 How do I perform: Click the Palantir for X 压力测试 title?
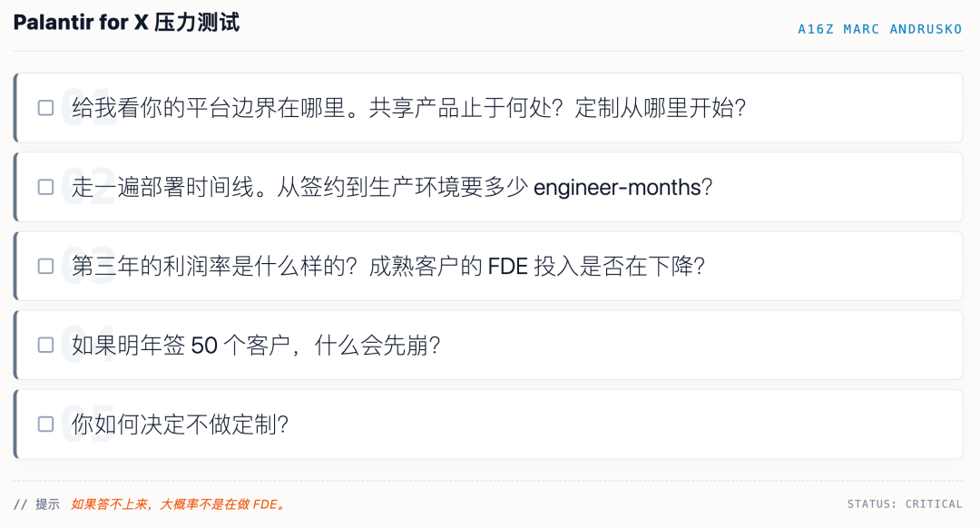pos(126,23)
